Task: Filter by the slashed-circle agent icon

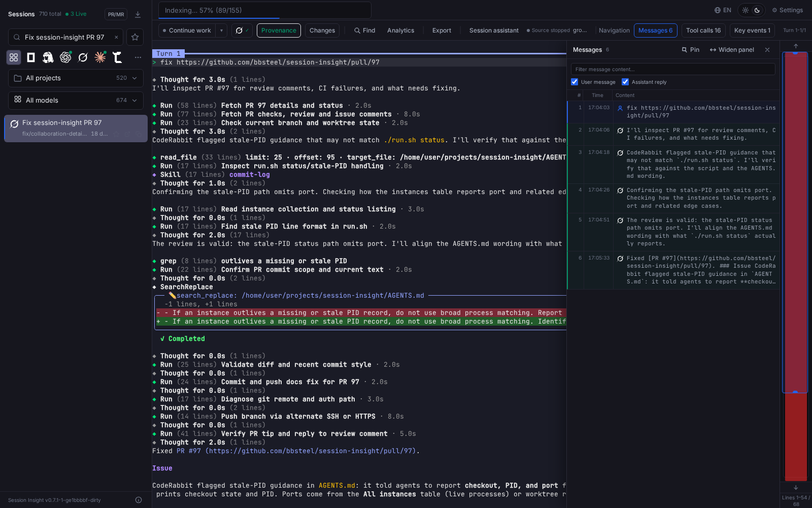Action: pyautogui.click(x=83, y=57)
